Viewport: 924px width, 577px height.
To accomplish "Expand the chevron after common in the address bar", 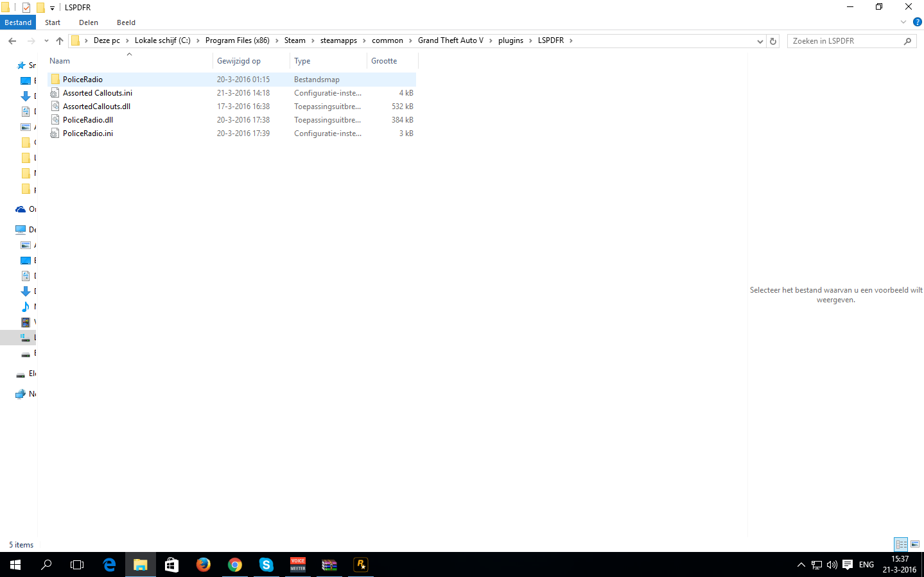I will pyautogui.click(x=410, y=40).
